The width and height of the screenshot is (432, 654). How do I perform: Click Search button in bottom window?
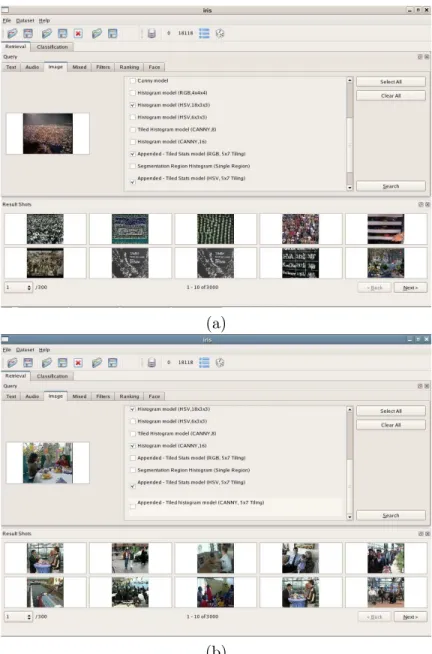click(x=391, y=515)
